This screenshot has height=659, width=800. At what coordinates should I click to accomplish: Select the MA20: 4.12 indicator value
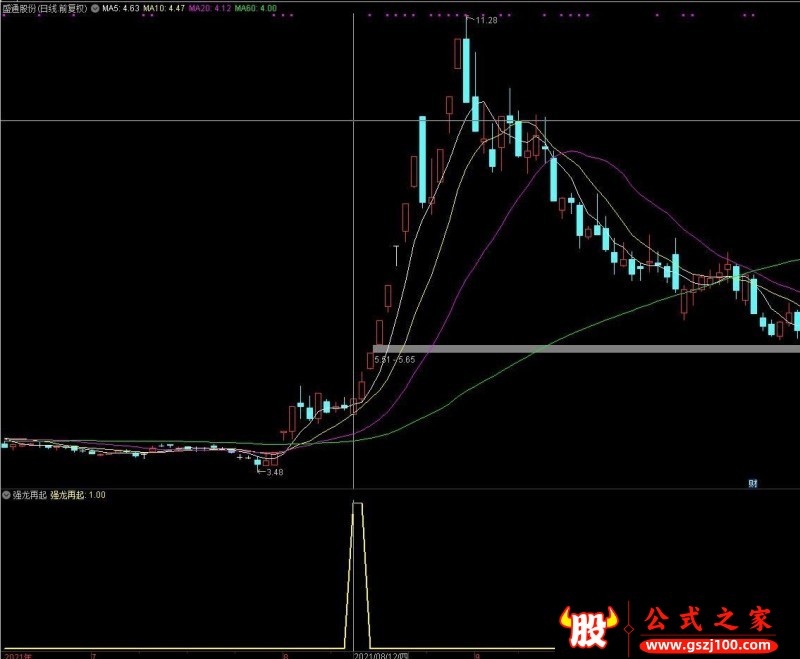(x=210, y=8)
